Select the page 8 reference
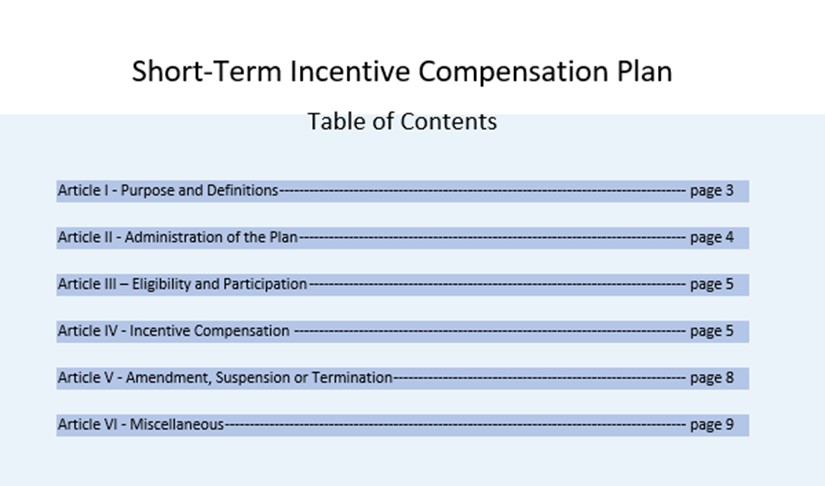Image resolution: width=825 pixels, height=486 pixels. [x=711, y=378]
